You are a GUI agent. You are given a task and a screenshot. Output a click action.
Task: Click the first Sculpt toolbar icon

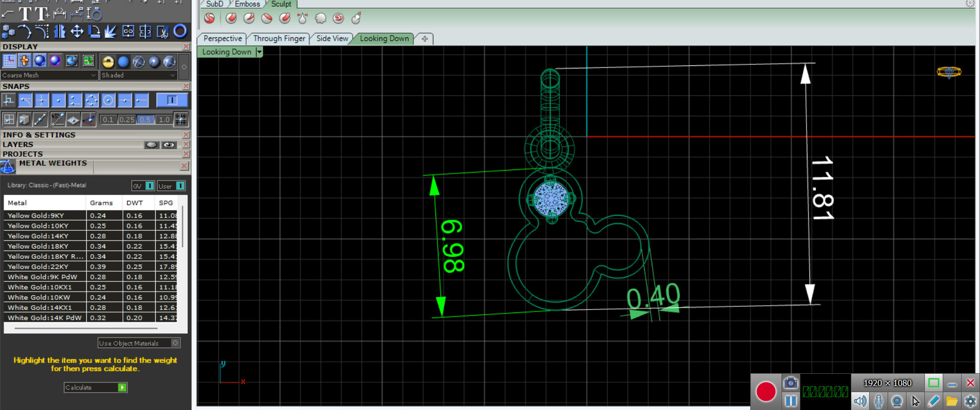(x=209, y=18)
